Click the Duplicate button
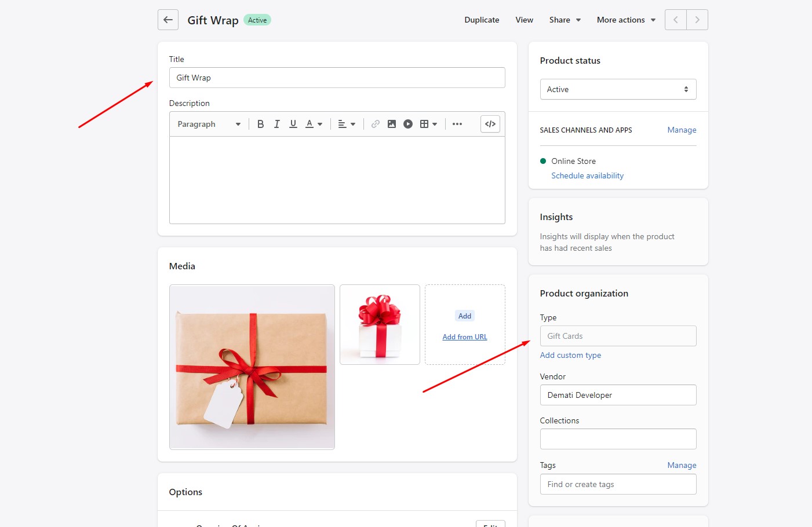This screenshot has width=812, height=527. click(482, 20)
